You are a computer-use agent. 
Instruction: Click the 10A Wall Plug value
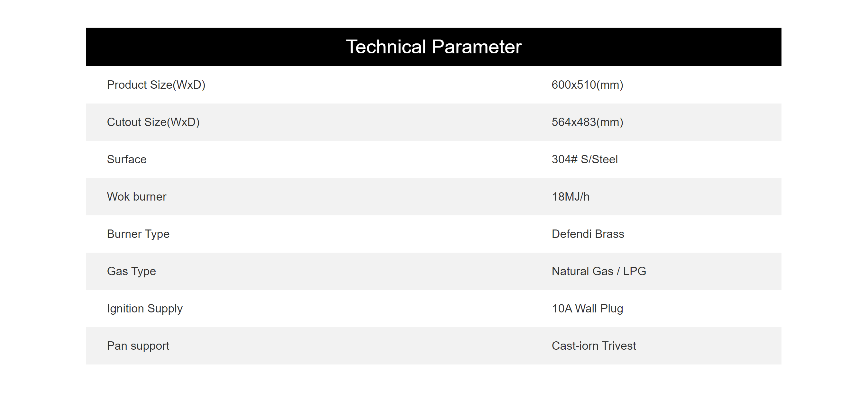click(587, 309)
